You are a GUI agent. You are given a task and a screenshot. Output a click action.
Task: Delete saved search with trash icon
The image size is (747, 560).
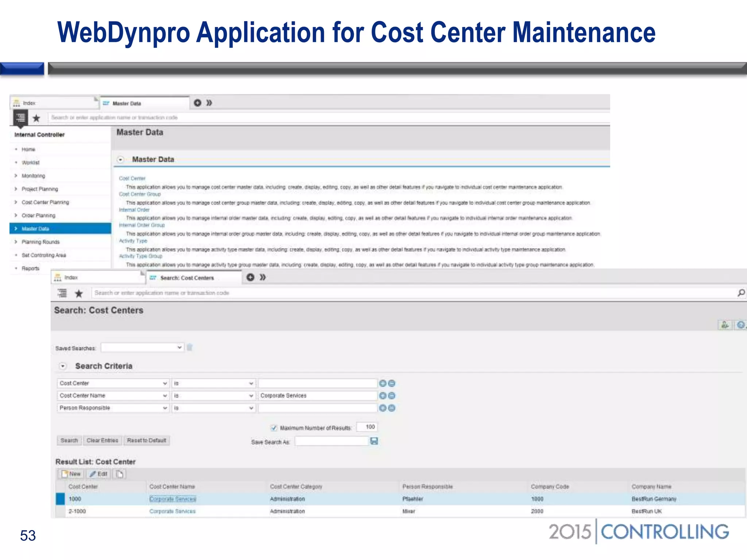point(190,347)
